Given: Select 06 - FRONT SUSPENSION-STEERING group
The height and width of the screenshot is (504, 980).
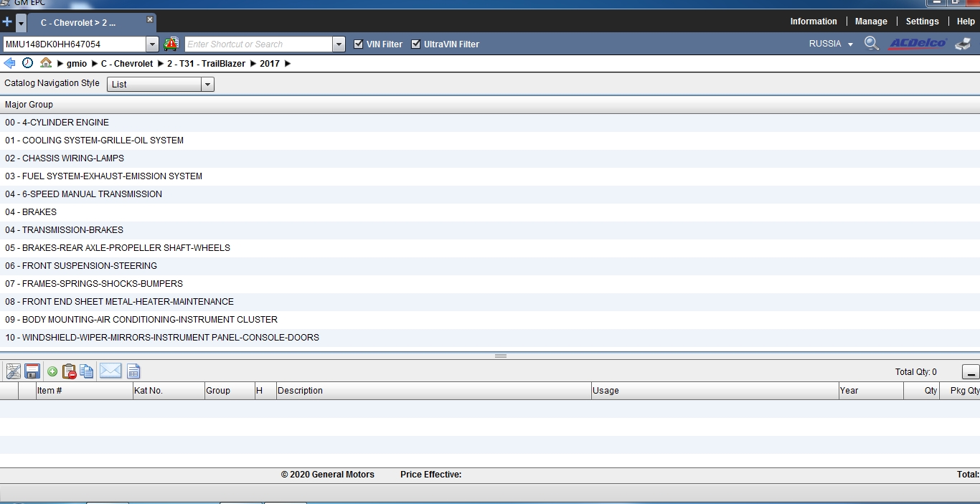Looking at the screenshot, I should (x=490, y=266).
